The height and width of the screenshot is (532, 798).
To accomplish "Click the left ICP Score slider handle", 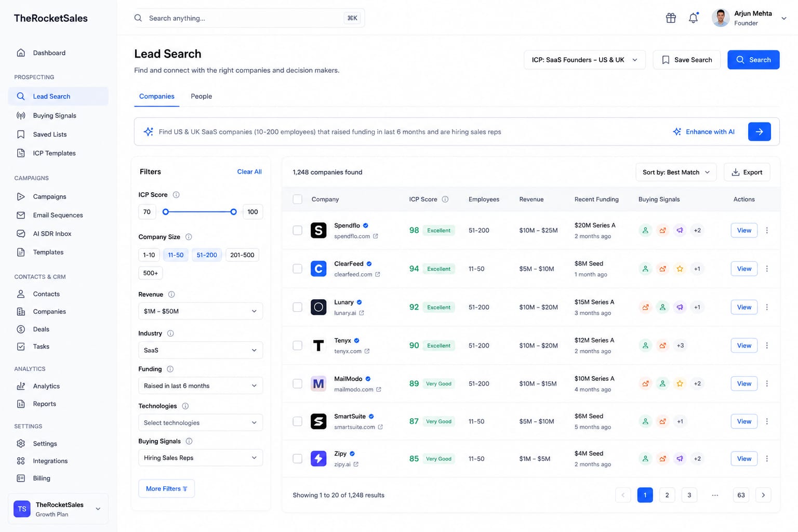I will tap(166, 212).
